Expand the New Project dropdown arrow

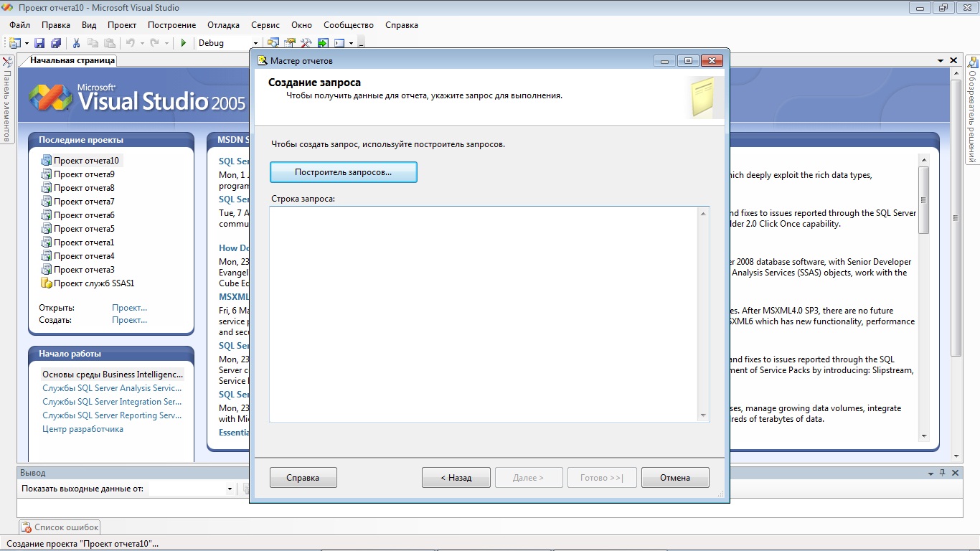click(27, 43)
